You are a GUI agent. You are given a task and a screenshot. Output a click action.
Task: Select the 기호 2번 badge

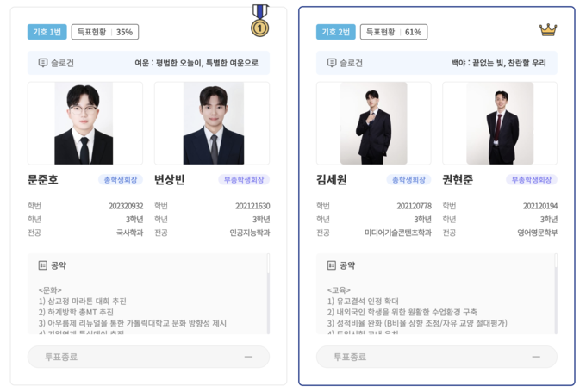point(335,32)
